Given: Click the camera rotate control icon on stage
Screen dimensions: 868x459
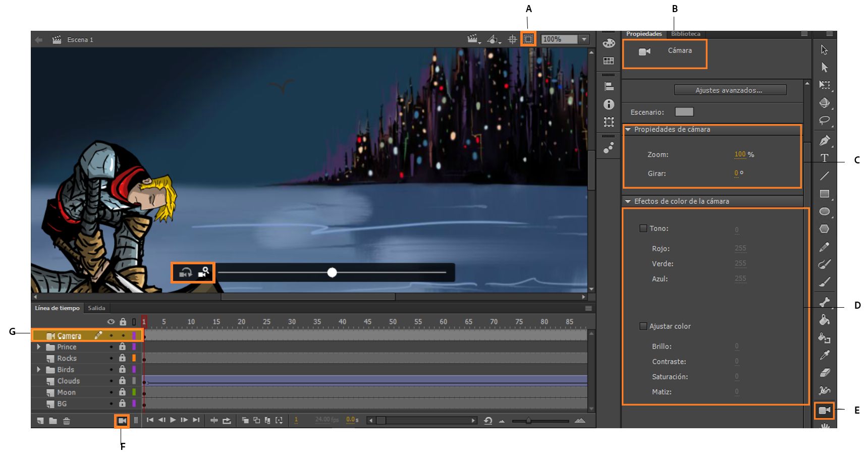Looking at the screenshot, I should tap(185, 273).
